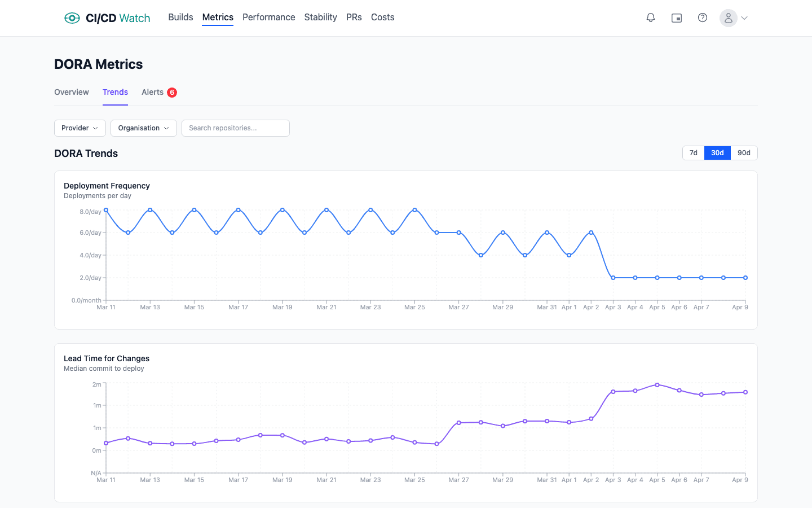
Task: Open the Organisation dropdown
Action: [143, 128]
